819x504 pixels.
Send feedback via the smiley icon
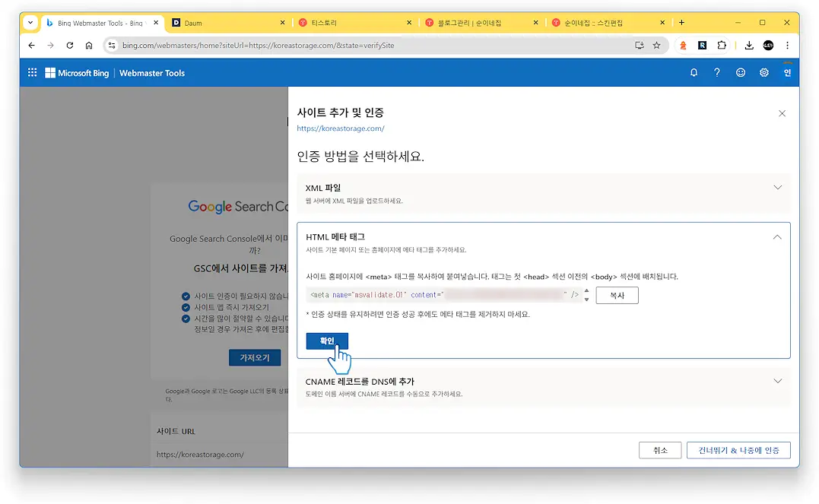click(x=741, y=72)
